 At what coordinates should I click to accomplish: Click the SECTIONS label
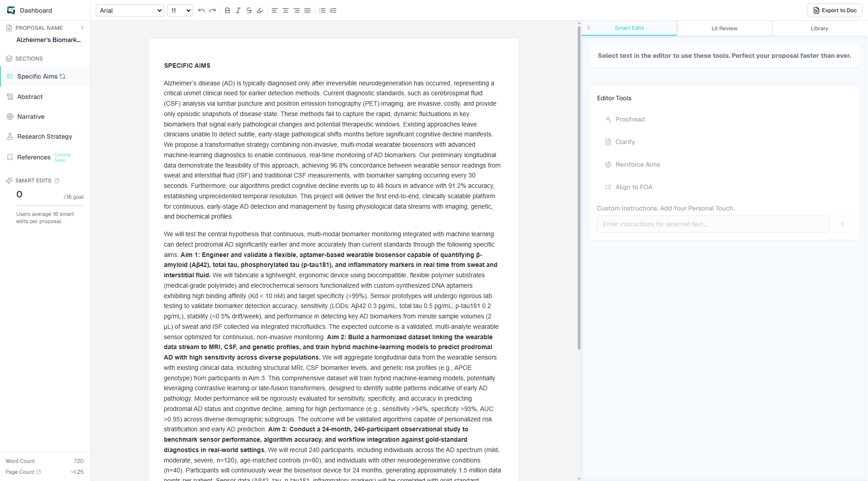(x=29, y=59)
